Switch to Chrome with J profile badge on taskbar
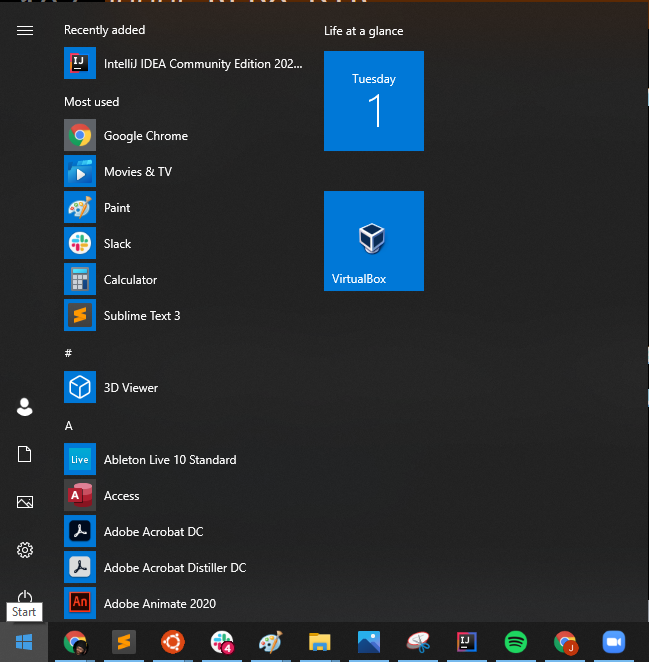This screenshot has width=649, height=662. click(565, 642)
